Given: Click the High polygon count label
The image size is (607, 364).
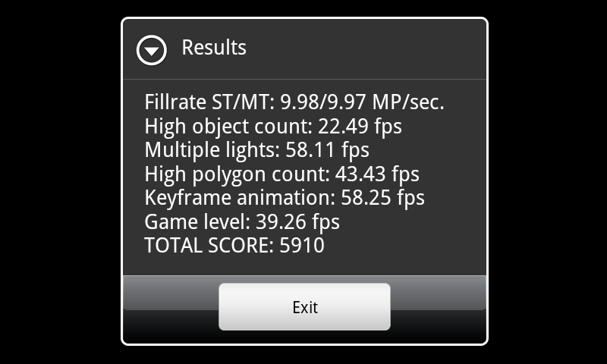Looking at the screenshot, I should [x=237, y=174].
